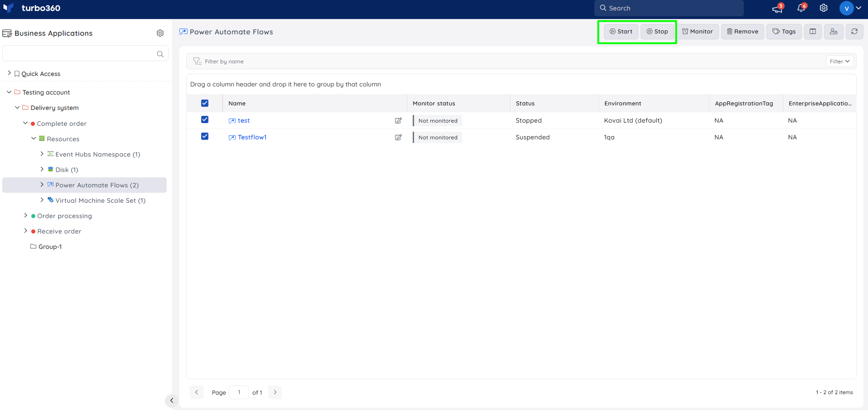The width and height of the screenshot is (868, 410).
Task: Expand Event Hubs Namespace (1)
Action: 42,153
